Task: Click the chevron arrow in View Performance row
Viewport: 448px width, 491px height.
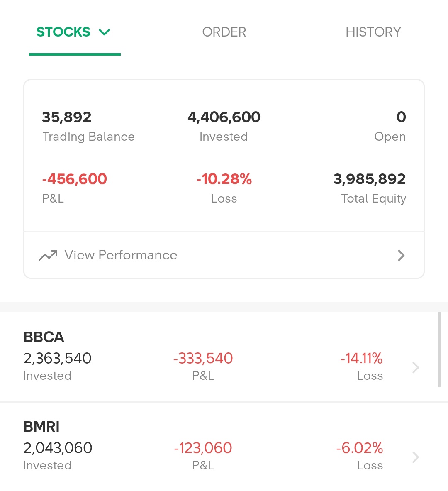Action: pos(401,256)
